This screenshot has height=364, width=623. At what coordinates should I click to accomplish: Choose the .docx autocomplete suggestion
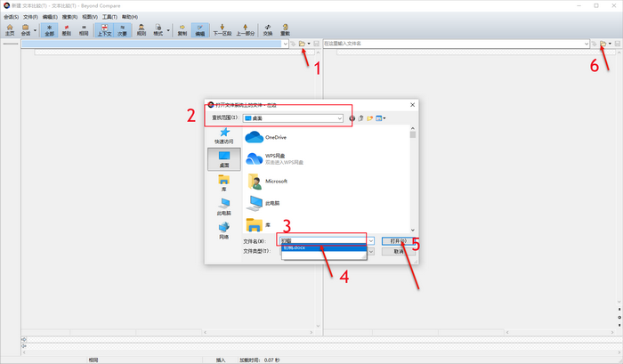(324, 248)
